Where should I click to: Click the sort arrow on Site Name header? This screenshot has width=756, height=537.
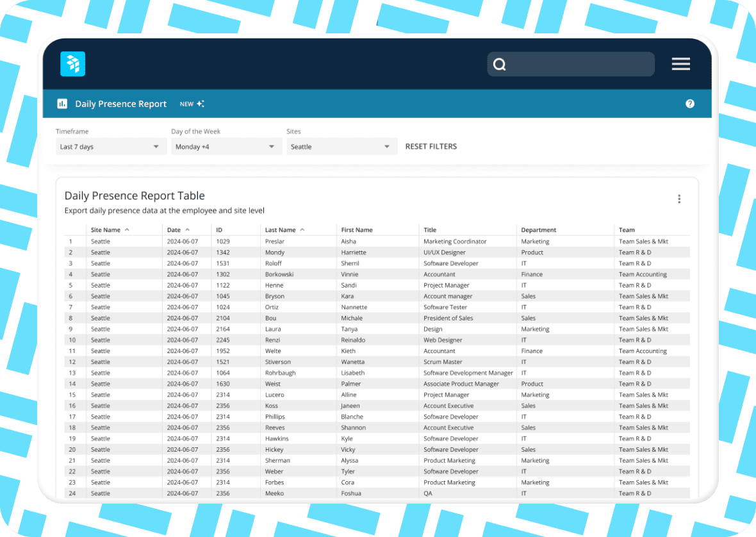pyautogui.click(x=126, y=229)
